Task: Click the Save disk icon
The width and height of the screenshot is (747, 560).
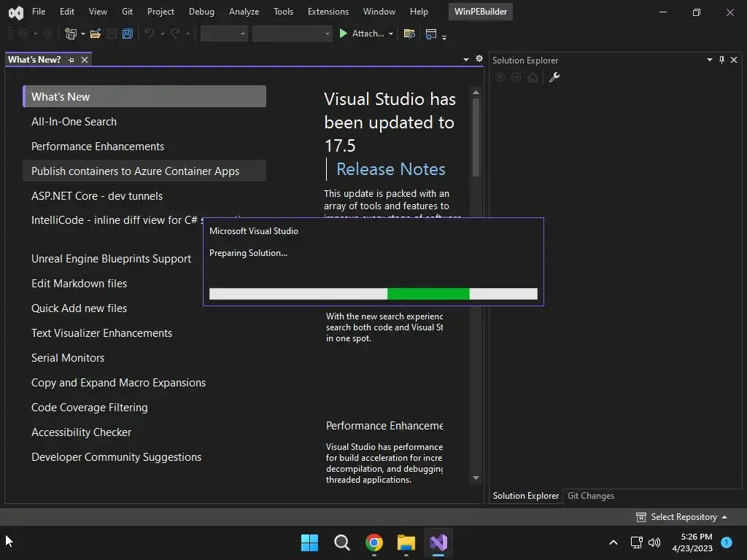Action: (x=112, y=34)
